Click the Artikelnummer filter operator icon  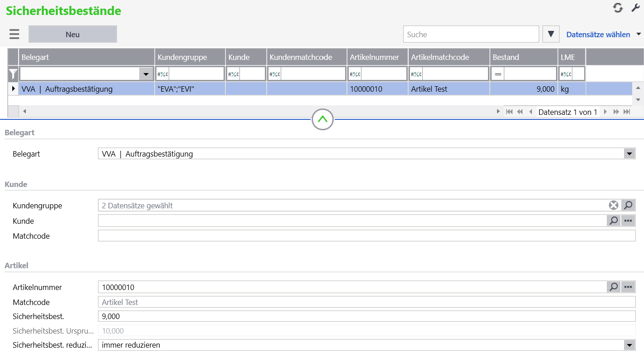355,74
